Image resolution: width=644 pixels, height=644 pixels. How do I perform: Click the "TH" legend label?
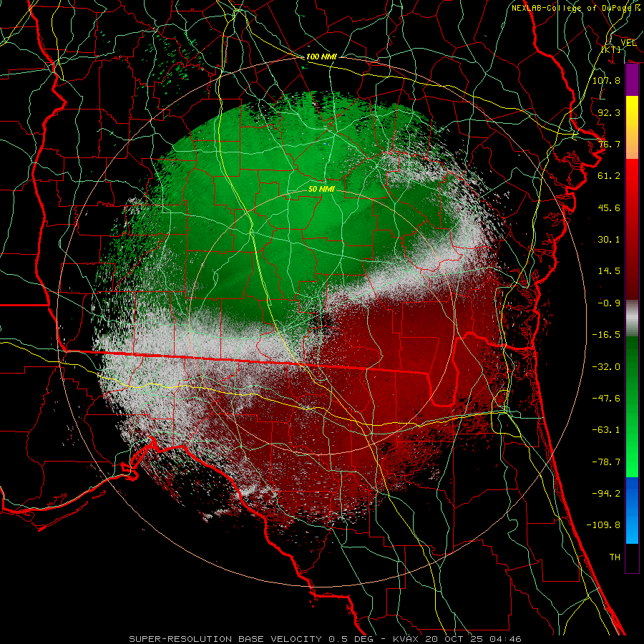click(615, 557)
